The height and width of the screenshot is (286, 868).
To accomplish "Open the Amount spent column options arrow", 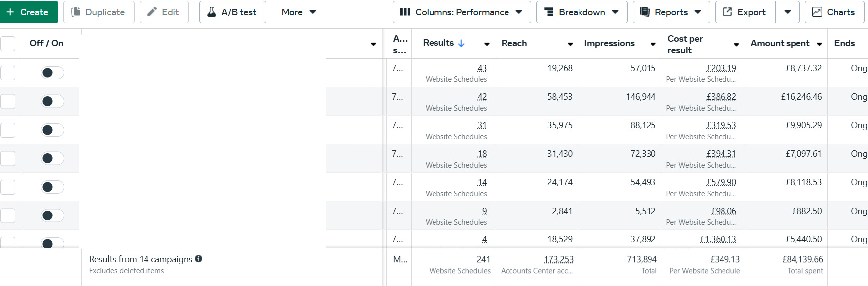I will [x=819, y=44].
